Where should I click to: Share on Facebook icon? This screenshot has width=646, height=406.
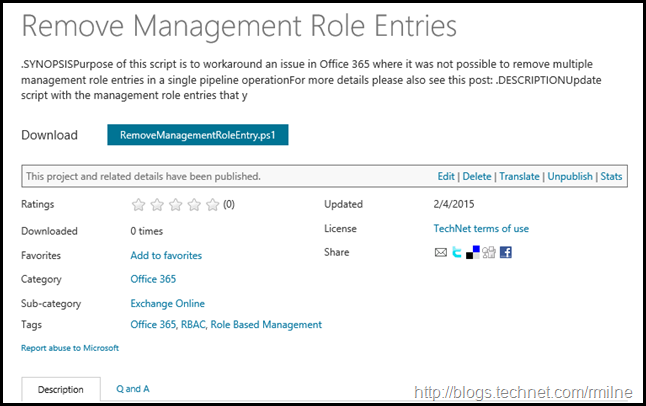[x=506, y=252]
